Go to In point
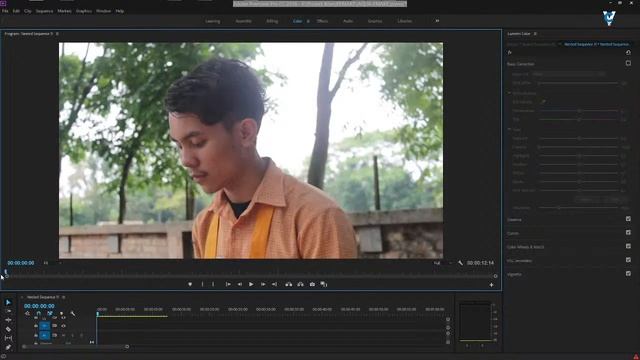Image resolution: width=640 pixels, height=360 pixels. pos(228,284)
